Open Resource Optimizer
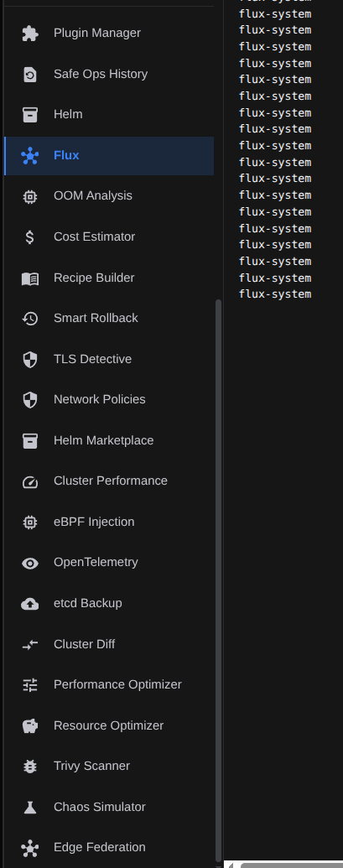343x868 pixels. pos(109,725)
